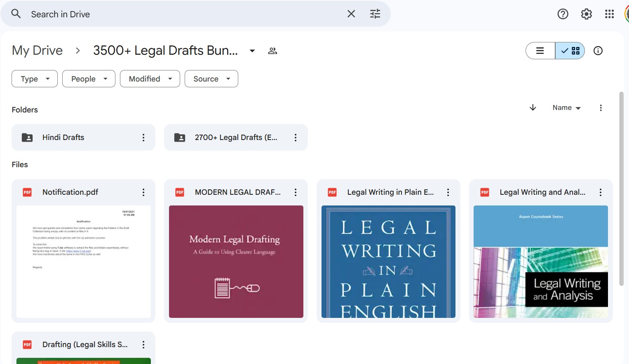Open the People filter dropdown
The image size is (629, 364).
click(x=89, y=79)
